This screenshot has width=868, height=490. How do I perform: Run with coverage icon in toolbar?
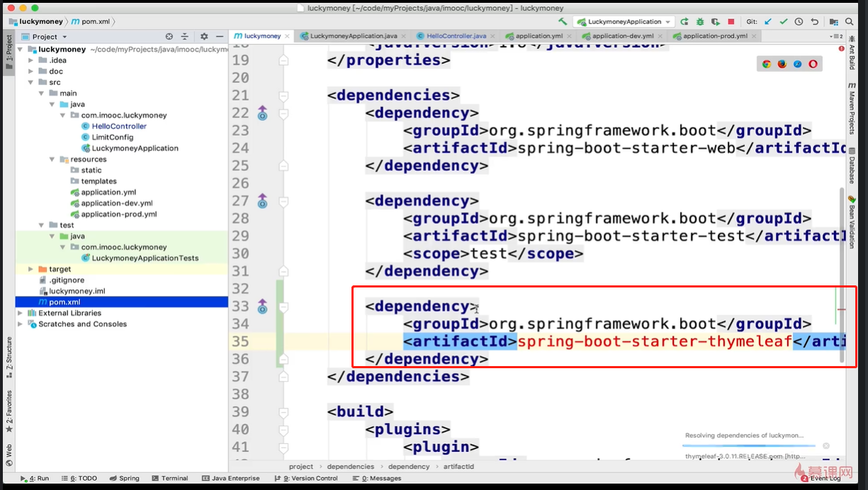pyautogui.click(x=716, y=22)
